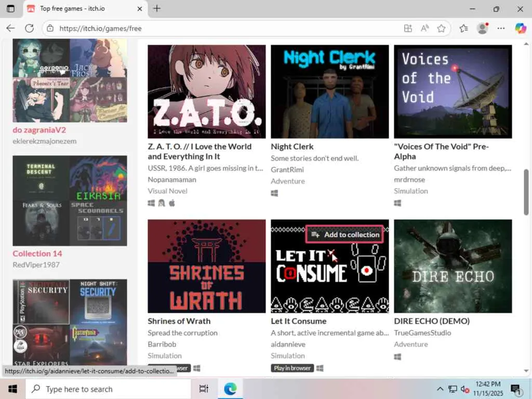The height and width of the screenshot is (399, 532).
Task: Select the Top free games tab
Action: (85, 9)
